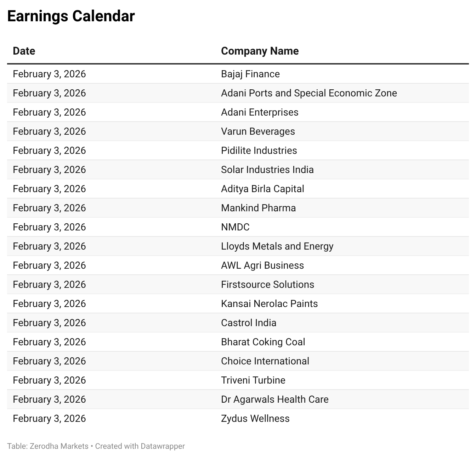This screenshot has height=458, width=476.
Task: Click the date in Triveni Turbine row
Action: (x=49, y=380)
